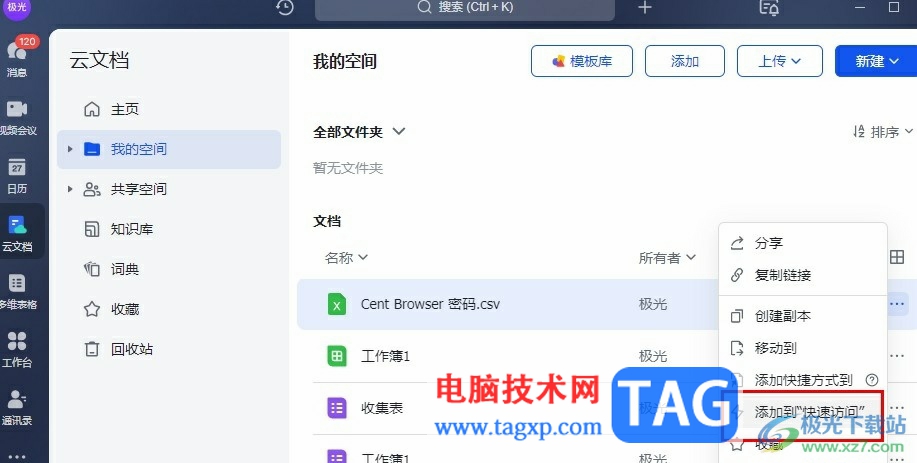Open the history clock icon
Image resolution: width=917 pixels, height=463 pixels.
pyautogui.click(x=285, y=8)
